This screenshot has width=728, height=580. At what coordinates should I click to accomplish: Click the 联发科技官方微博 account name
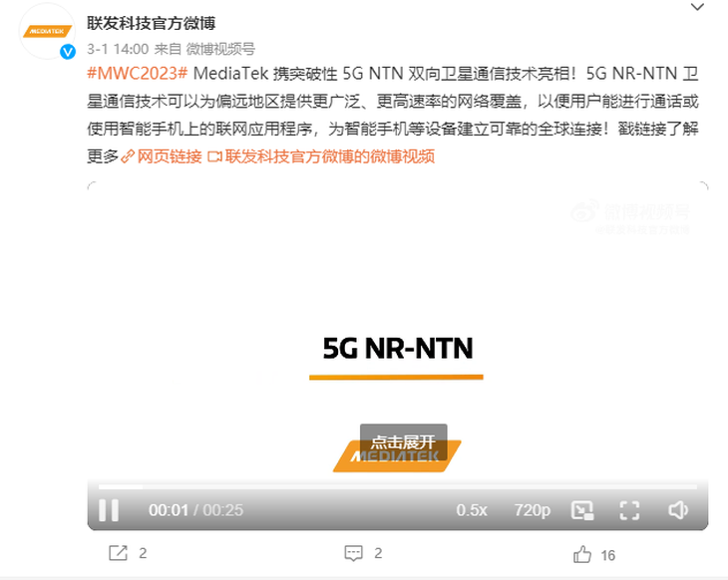pos(152,23)
